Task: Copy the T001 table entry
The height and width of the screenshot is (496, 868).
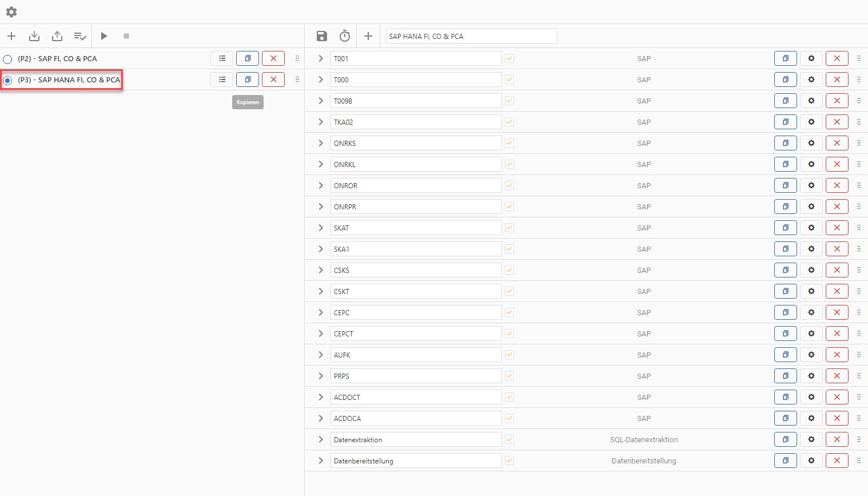Action: coord(785,58)
